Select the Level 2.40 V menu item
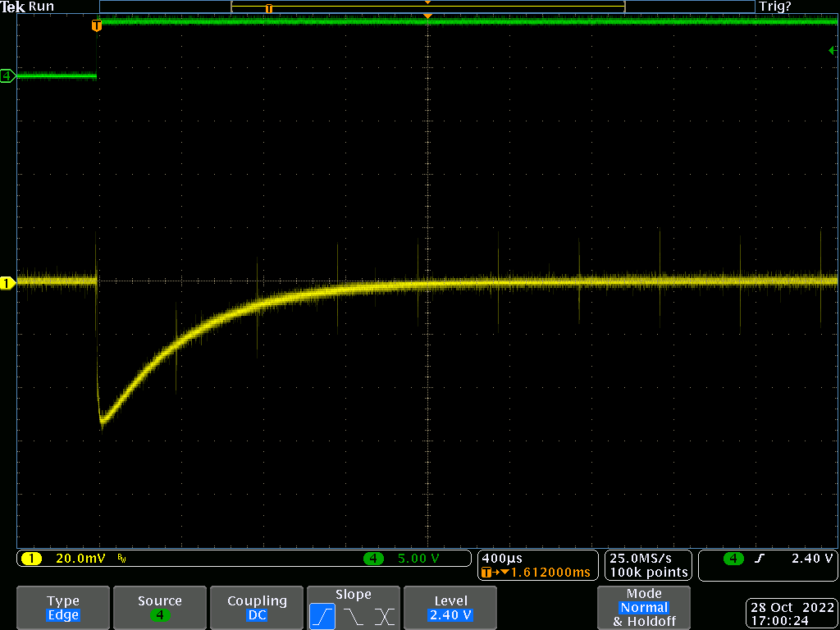 (450, 608)
